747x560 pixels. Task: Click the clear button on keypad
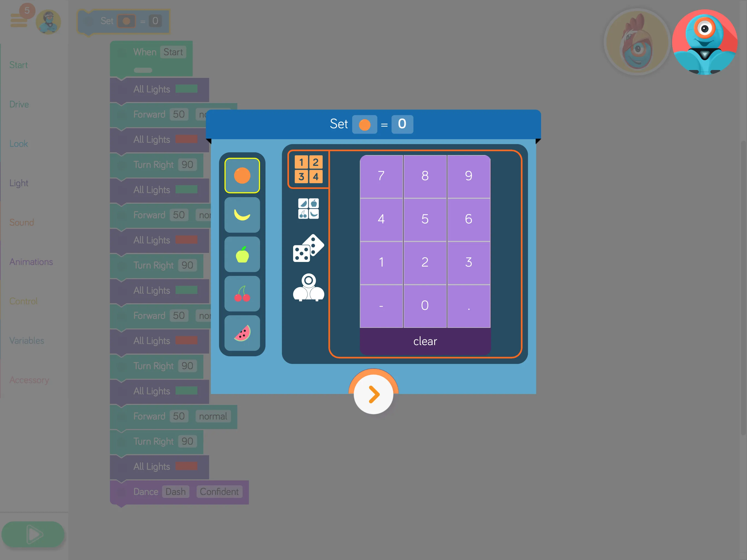[424, 341]
